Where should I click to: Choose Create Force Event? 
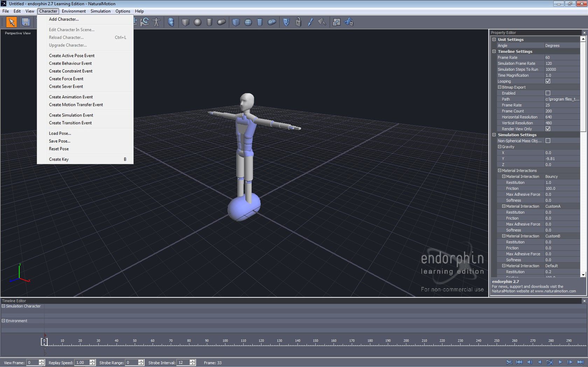click(x=85, y=79)
